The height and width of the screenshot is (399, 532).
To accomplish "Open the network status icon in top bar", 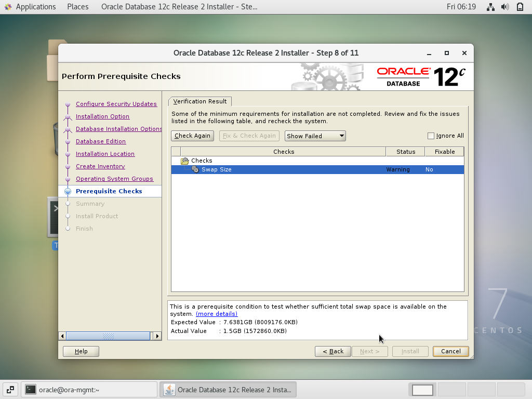I will pyautogui.click(x=490, y=7).
